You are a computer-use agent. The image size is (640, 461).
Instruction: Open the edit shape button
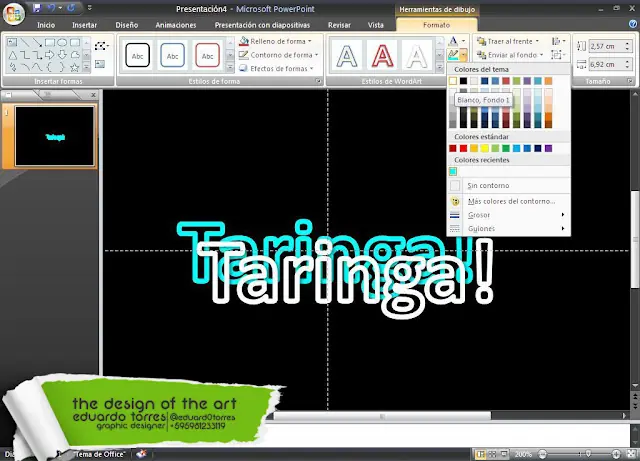point(101,46)
